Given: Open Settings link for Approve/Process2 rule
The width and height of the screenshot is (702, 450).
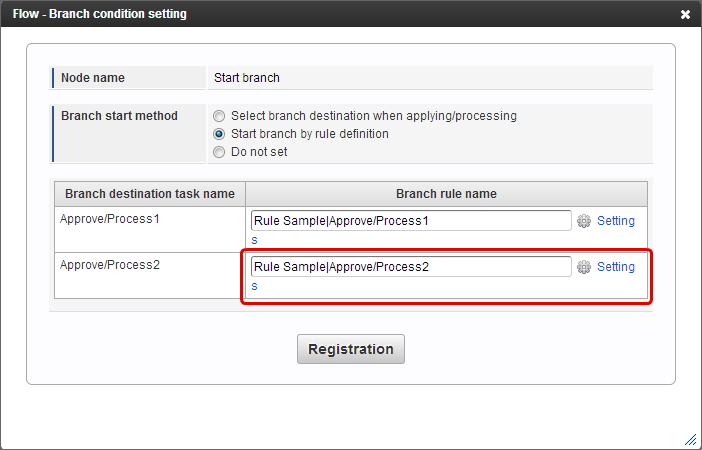Looking at the screenshot, I should (616, 267).
